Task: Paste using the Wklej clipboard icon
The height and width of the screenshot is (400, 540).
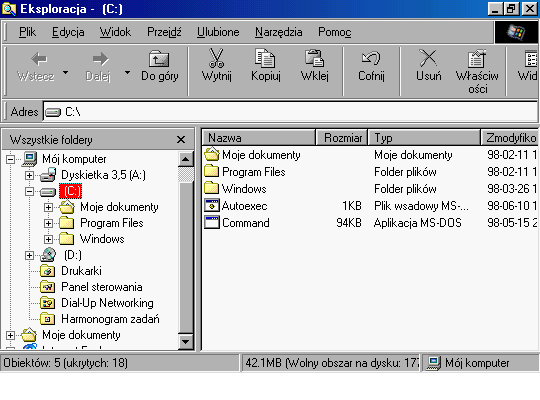Action: point(314,66)
